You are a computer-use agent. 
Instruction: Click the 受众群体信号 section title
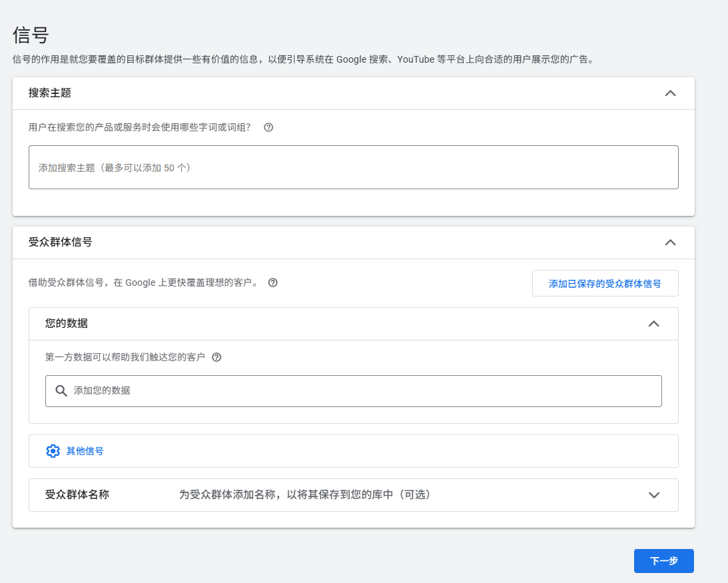pyautogui.click(x=61, y=243)
